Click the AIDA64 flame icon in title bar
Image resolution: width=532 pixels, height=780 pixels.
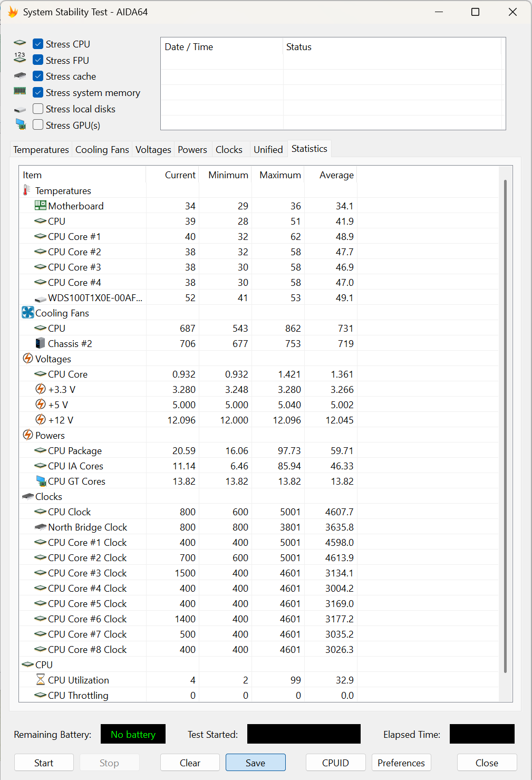tap(13, 12)
